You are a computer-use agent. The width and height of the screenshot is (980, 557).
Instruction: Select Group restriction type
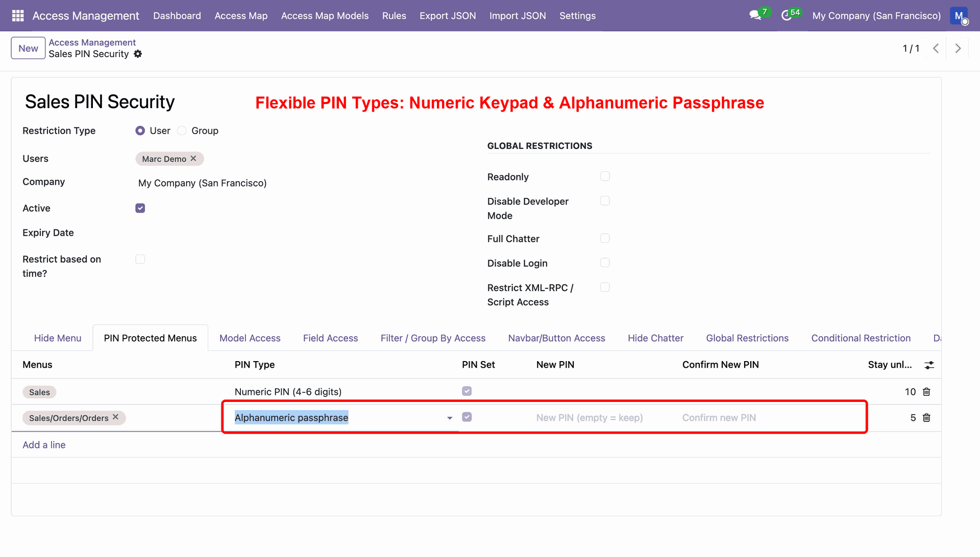click(x=182, y=131)
